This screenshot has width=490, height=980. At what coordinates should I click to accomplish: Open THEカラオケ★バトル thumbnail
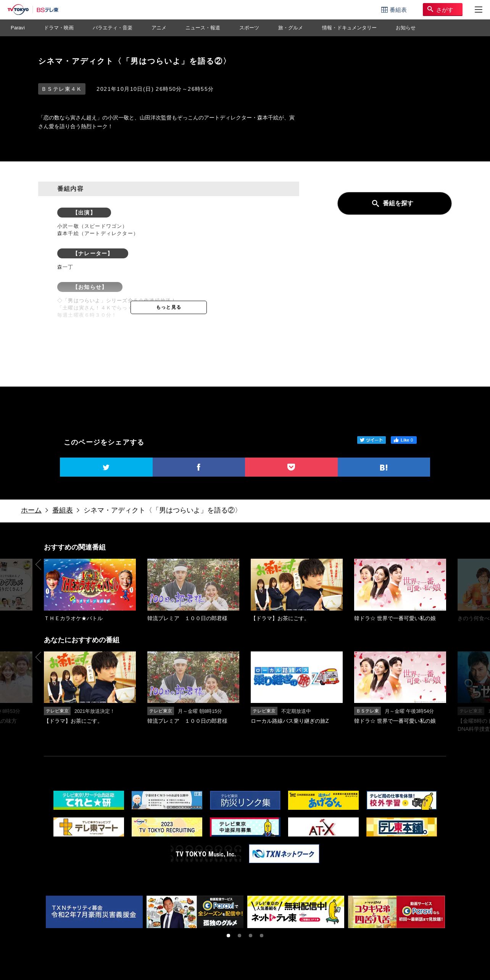coord(90,585)
